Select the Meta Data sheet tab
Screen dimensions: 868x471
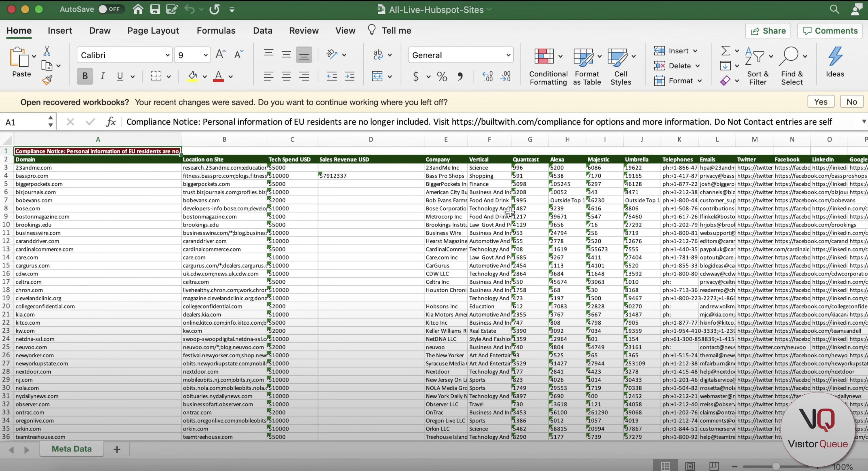pos(72,449)
